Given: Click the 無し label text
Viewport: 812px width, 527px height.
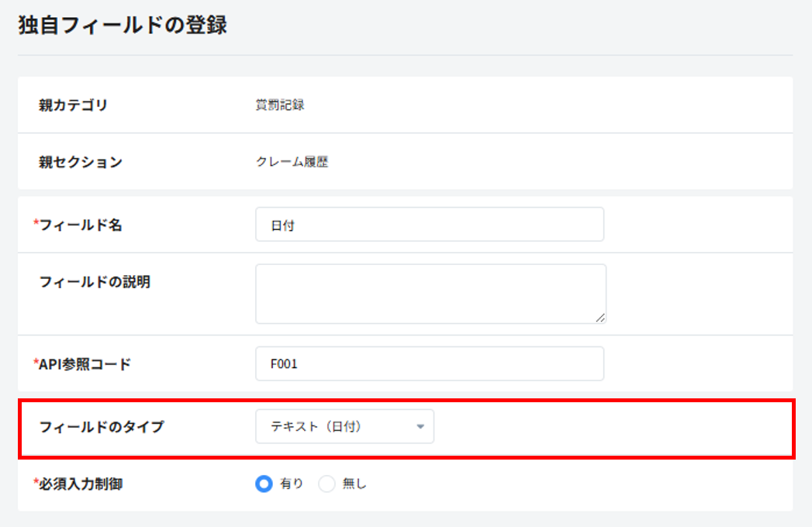Looking at the screenshot, I should [354, 484].
